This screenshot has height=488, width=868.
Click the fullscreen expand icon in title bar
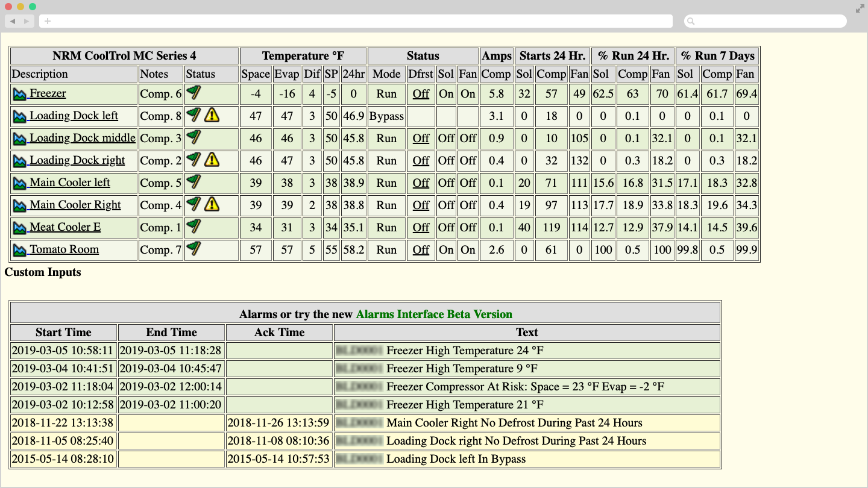[860, 8]
